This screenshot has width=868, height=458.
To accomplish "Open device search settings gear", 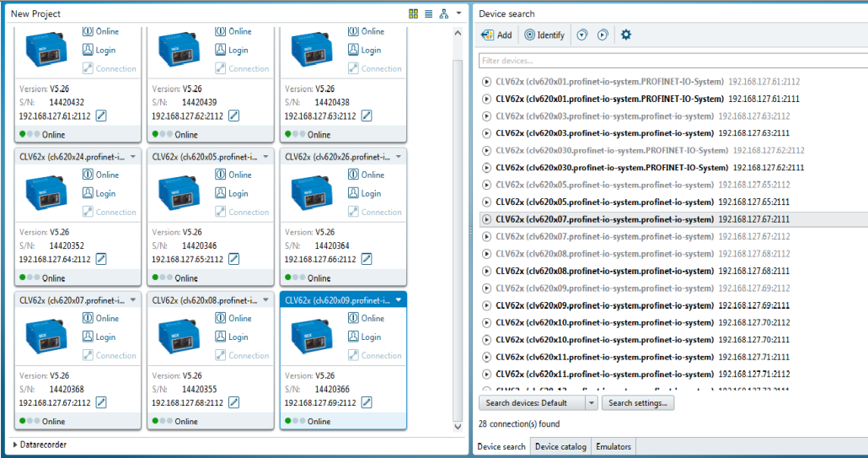I will tap(626, 35).
